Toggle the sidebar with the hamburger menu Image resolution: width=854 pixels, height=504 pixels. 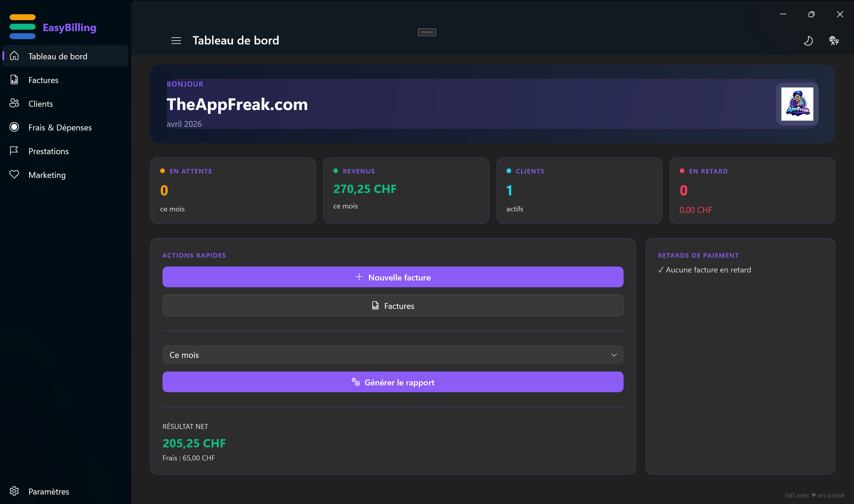pyautogui.click(x=176, y=40)
